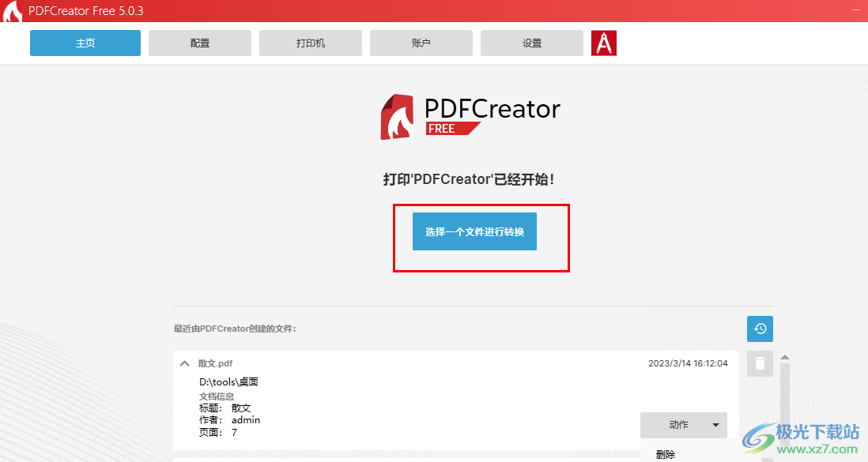868x462 pixels.
Task: Open the 主页 home tab
Action: click(85, 43)
